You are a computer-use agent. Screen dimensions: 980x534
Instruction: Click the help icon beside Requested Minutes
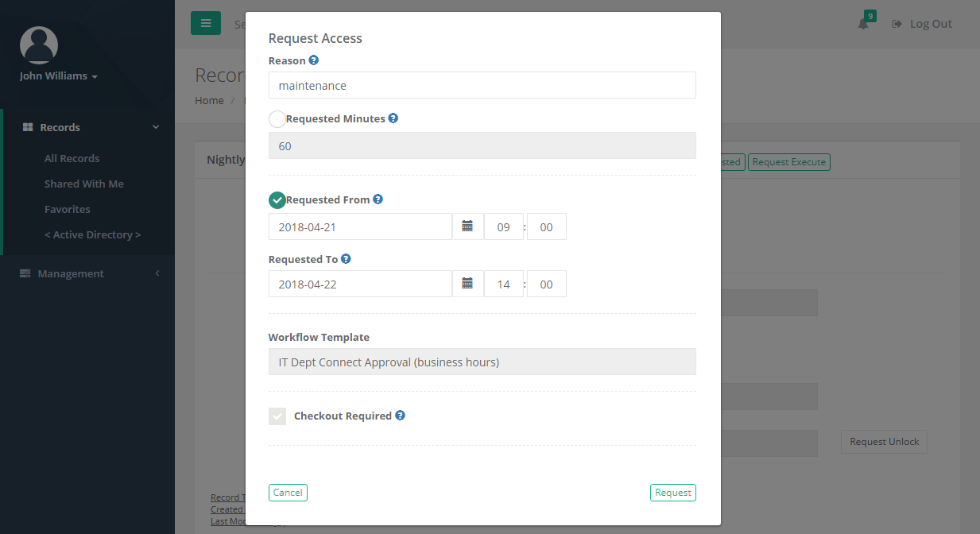point(393,118)
